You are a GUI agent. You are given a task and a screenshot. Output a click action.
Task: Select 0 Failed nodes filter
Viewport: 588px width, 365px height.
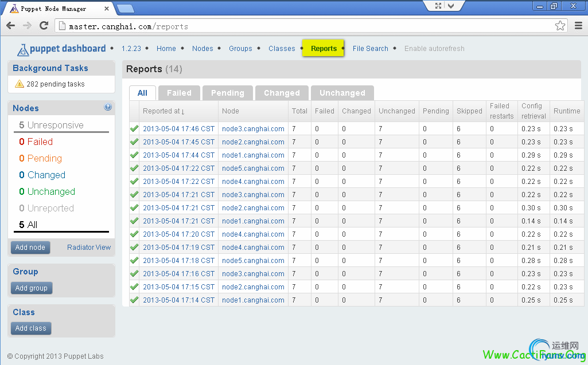[36, 142]
